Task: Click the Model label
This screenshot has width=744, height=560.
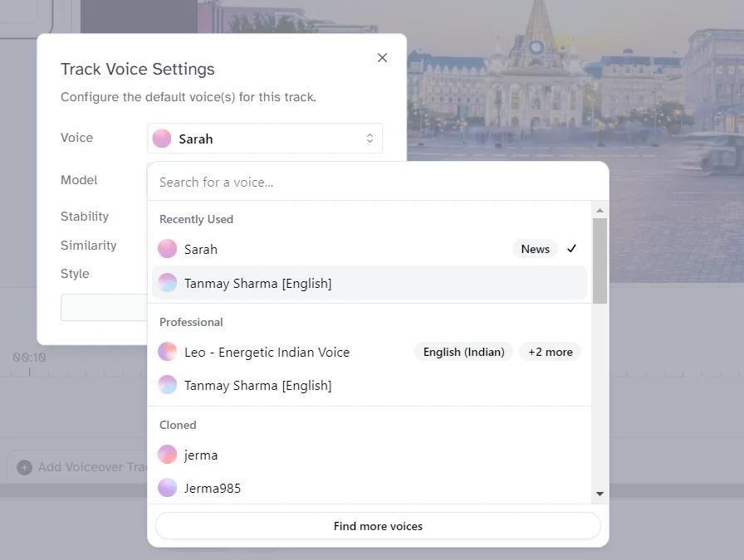Action: tap(79, 180)
